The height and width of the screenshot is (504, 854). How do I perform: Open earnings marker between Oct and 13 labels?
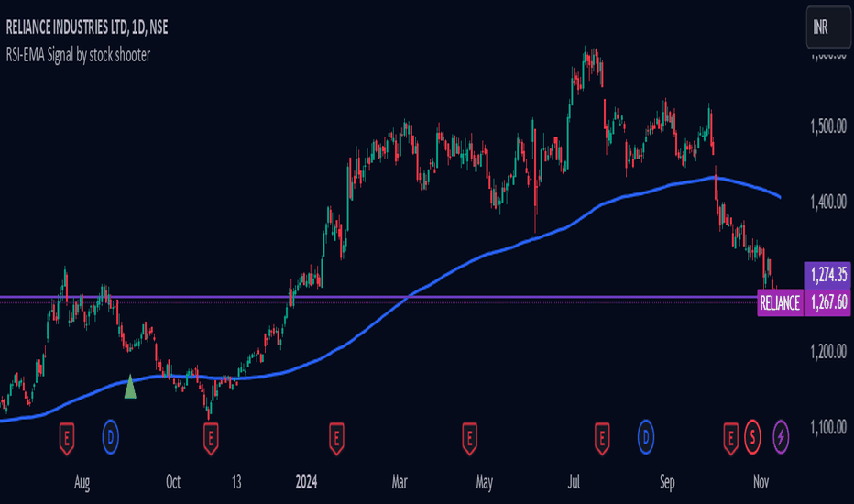tap(211, 437)
